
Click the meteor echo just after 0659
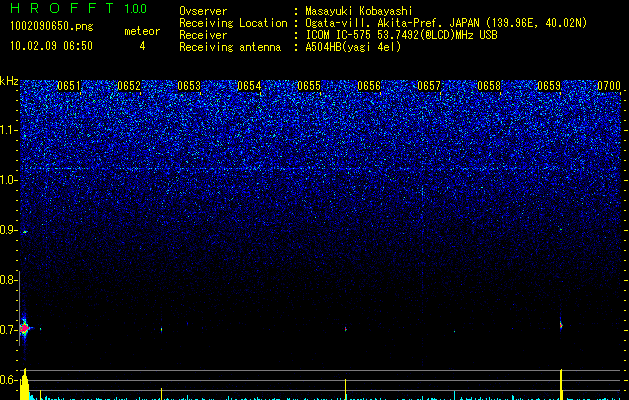[x=561, y=325]
